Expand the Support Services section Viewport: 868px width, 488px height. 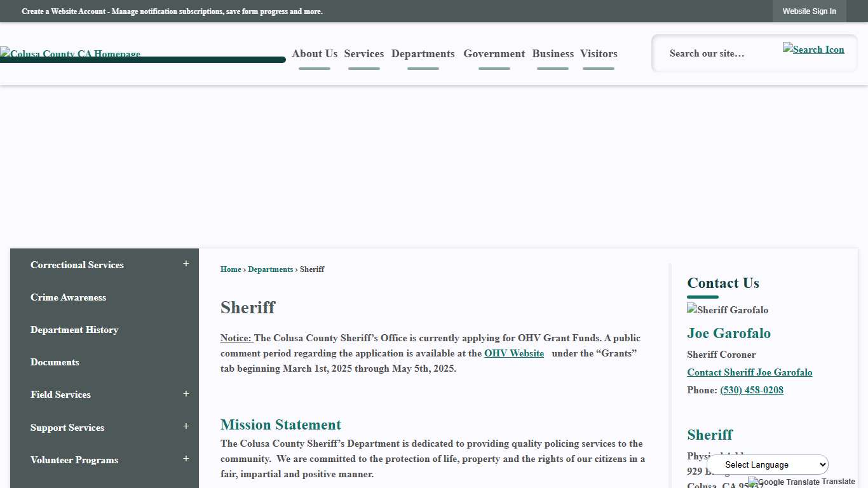(186, 426)
